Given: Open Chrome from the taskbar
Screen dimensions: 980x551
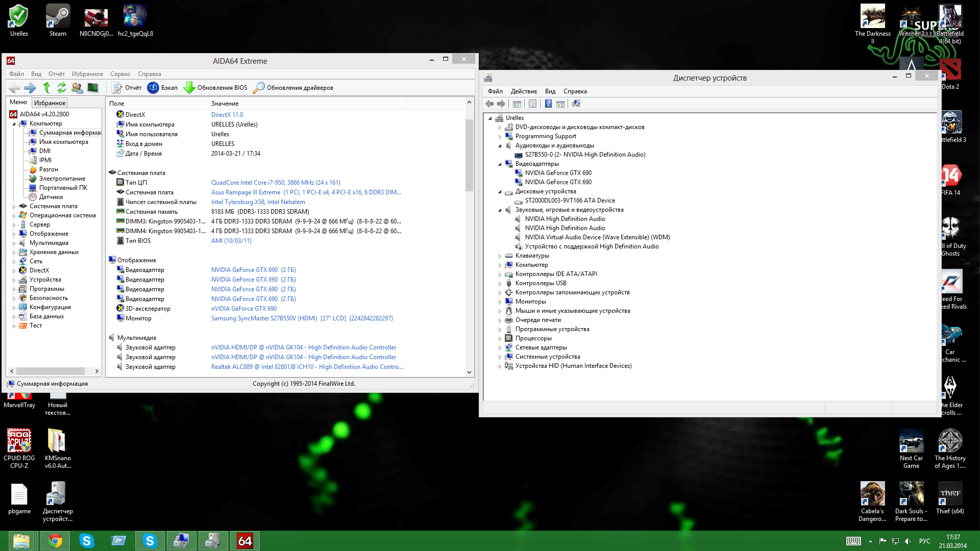Looking at the screenshot, I should [55, 541].
